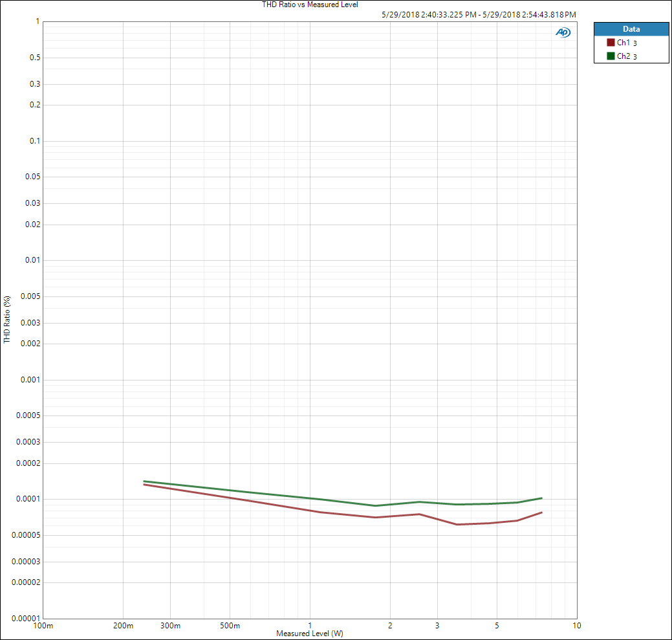Select the Ch1 legend entry label
672x640 pixels.
coord(627,43)
